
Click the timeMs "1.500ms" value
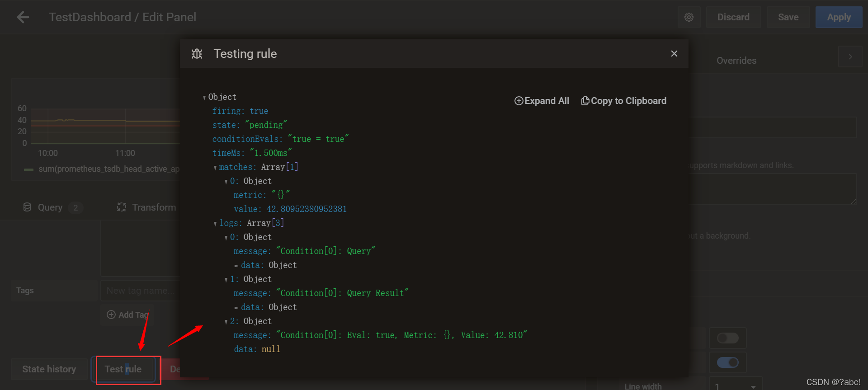[271, 153]
